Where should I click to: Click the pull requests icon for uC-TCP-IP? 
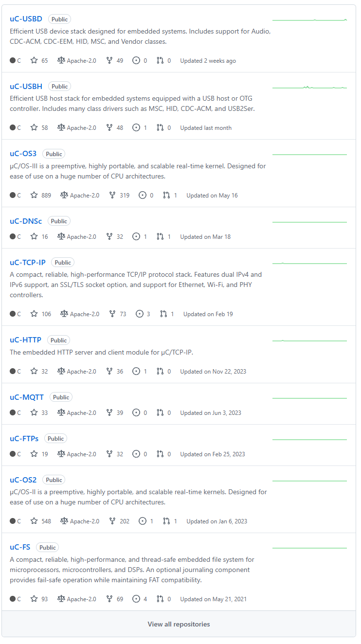(163, 314)
